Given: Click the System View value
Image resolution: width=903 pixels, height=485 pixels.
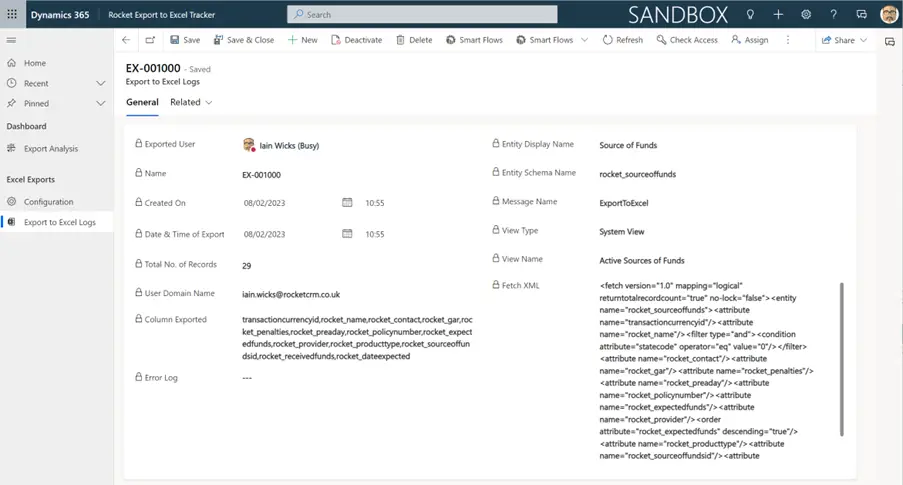Looking at the screenshot, I should coord(621,232).
